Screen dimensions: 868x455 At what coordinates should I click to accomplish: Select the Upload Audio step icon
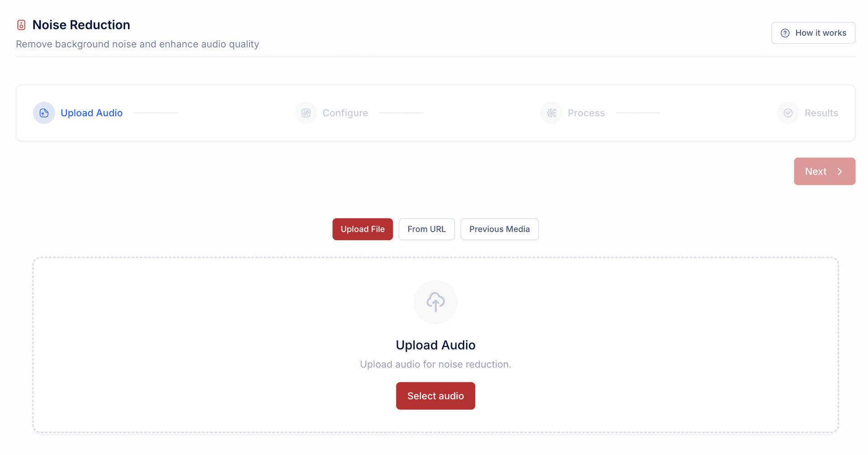pyautogui.click(x=44, y=113)
